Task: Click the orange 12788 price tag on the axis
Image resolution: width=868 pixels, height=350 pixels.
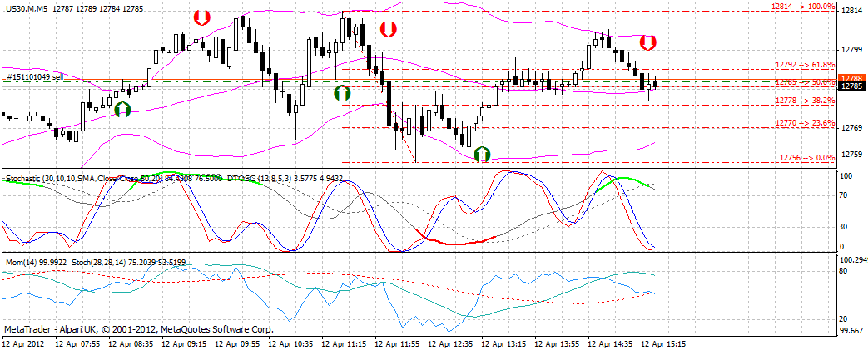Action: (x=851, y=78)
